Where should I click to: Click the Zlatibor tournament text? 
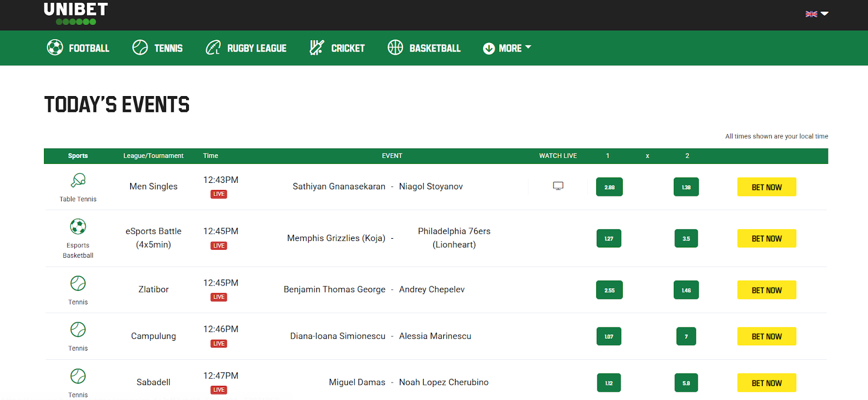(x=154, y=289)
